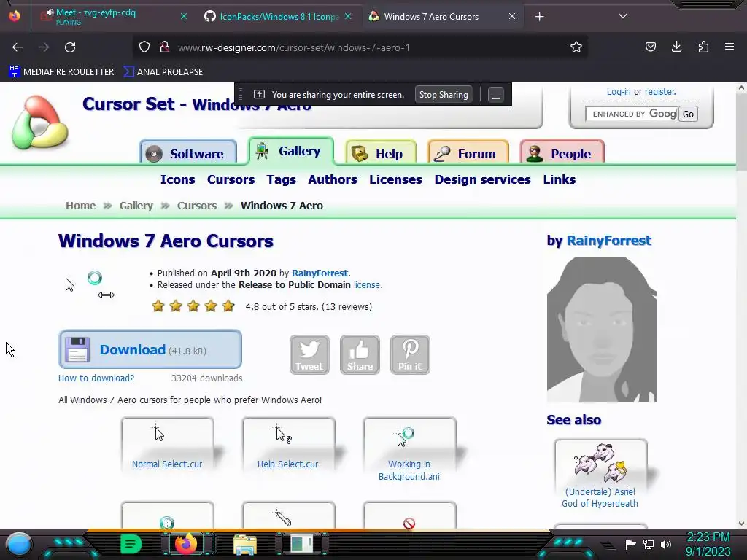Click the Download cursor set button
Viewport: 747px width, 560px height.
[x=150, y=349]
